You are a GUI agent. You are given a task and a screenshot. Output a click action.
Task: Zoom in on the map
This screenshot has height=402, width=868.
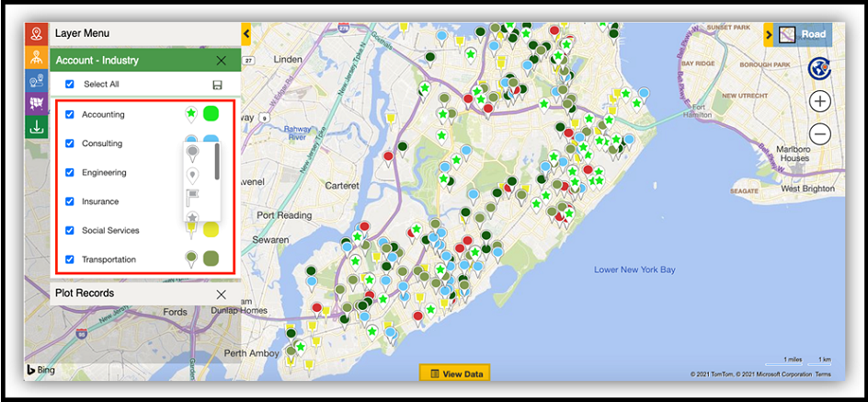[820, 101]
